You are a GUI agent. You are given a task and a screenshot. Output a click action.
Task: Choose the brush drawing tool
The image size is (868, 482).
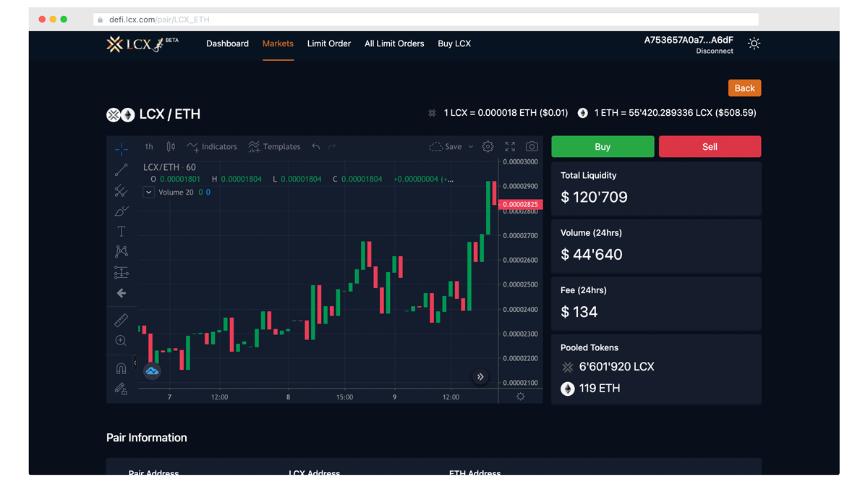pyautogui.click(x=121, y=211)
